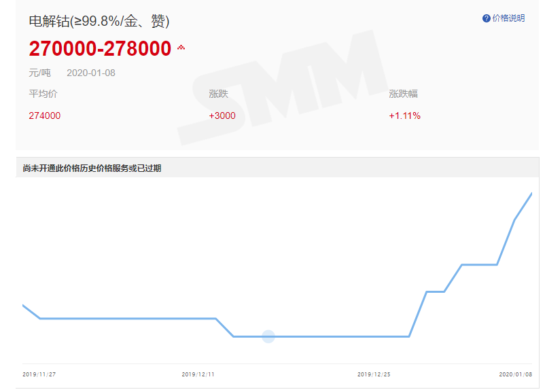Image resolution: width=545 pixels, height=392 pixels.
Task: Click the +3000 price change value
Action: click(222, 115)
